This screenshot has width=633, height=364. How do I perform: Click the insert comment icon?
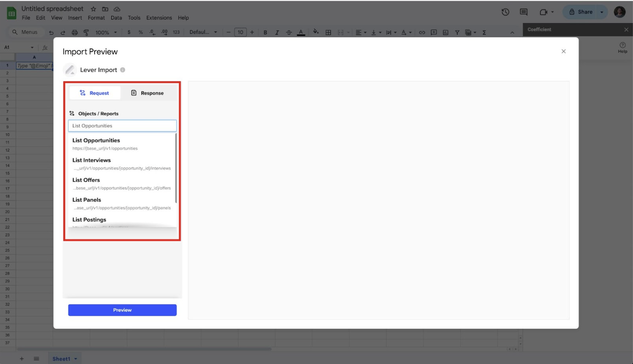[x=434, y=32]
